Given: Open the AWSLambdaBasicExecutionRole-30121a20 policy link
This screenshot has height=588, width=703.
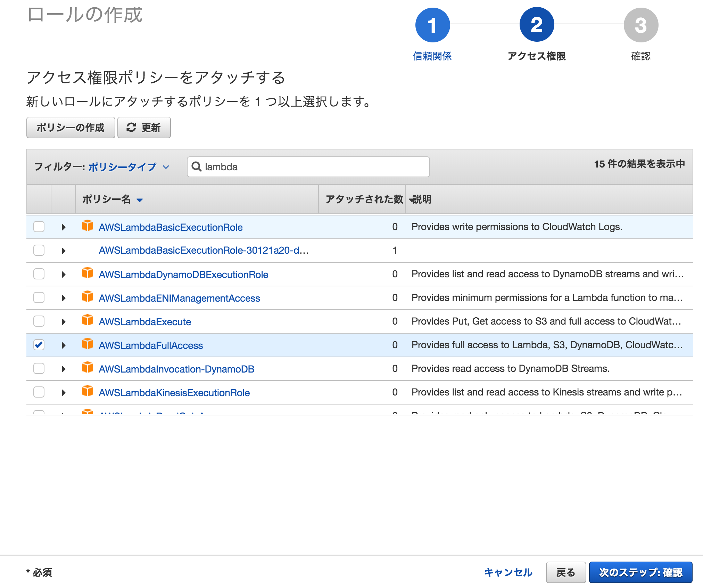Looking at the screenshot, I should 204,250.
